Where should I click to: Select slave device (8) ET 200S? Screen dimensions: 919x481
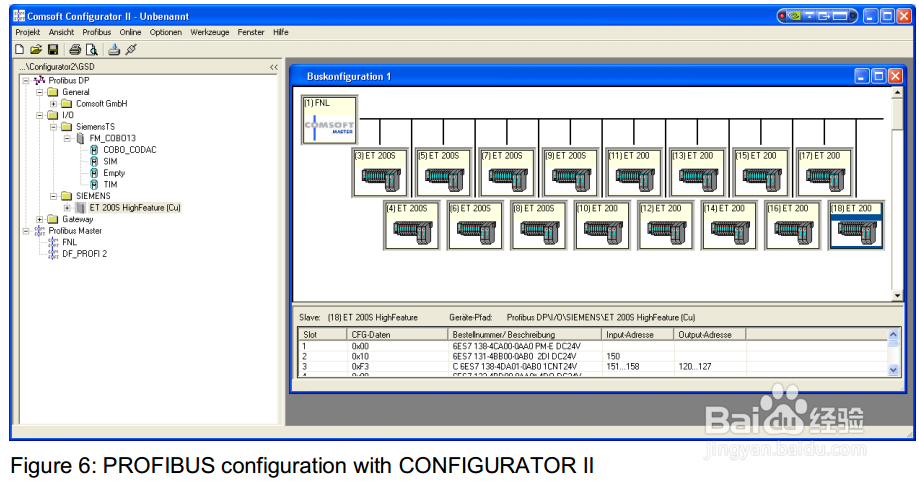tap(539, 226)
